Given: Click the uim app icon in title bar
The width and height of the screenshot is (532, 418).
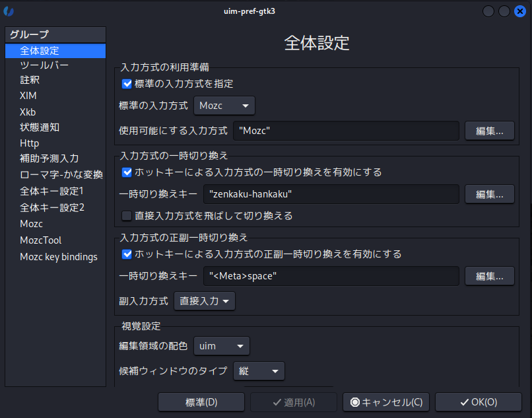Looking at the screenshot, I should [x=9, y=11].
